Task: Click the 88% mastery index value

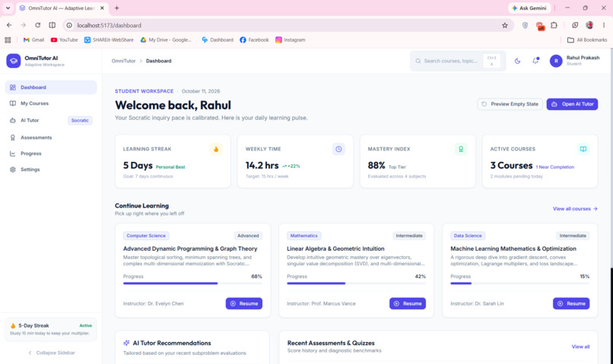Action: tap(376, 166)
